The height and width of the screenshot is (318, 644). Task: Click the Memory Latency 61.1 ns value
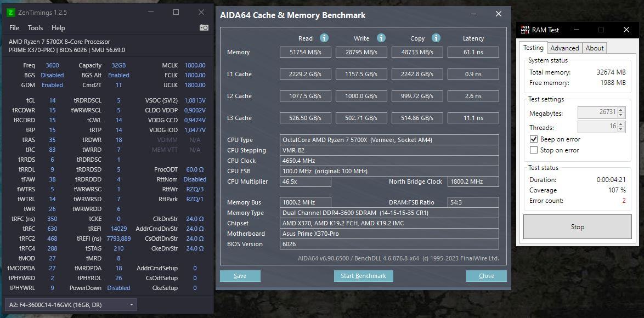tap(473, 52)
